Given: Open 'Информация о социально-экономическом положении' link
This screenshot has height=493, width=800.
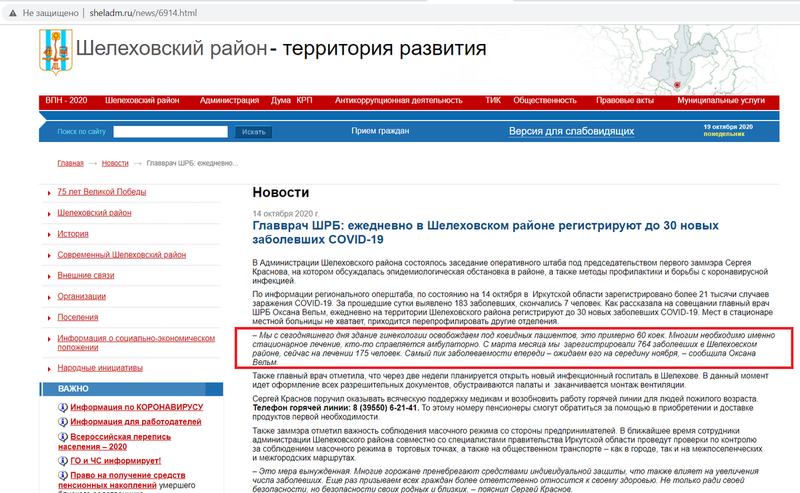Looking at the screenshot, I should coord(136,342).
